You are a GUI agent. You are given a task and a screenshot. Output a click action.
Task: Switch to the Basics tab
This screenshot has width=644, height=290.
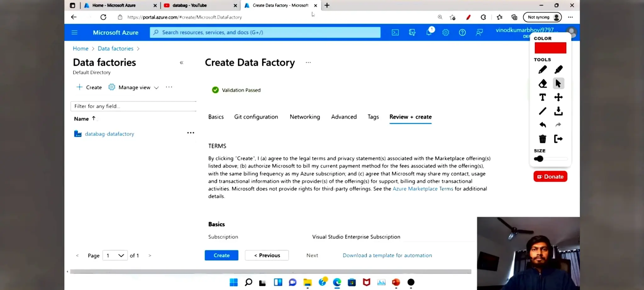pos(216,117)
